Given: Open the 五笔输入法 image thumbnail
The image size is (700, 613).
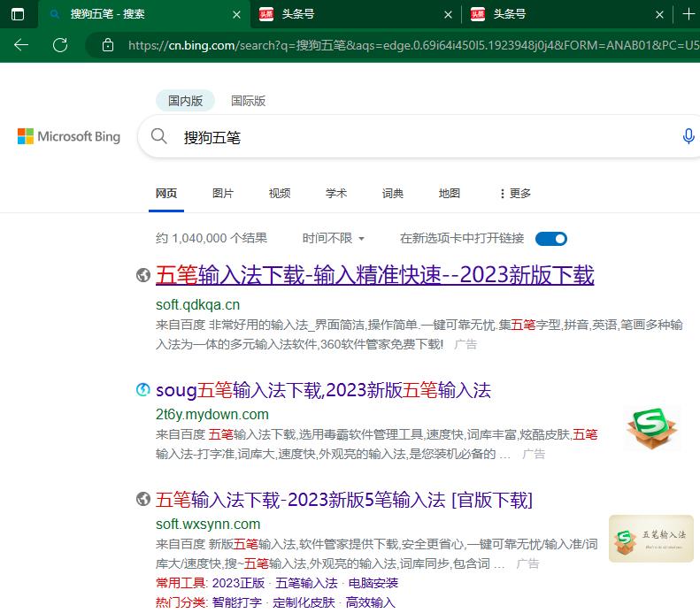Looking at the screenshot, I should coord(651,539).
